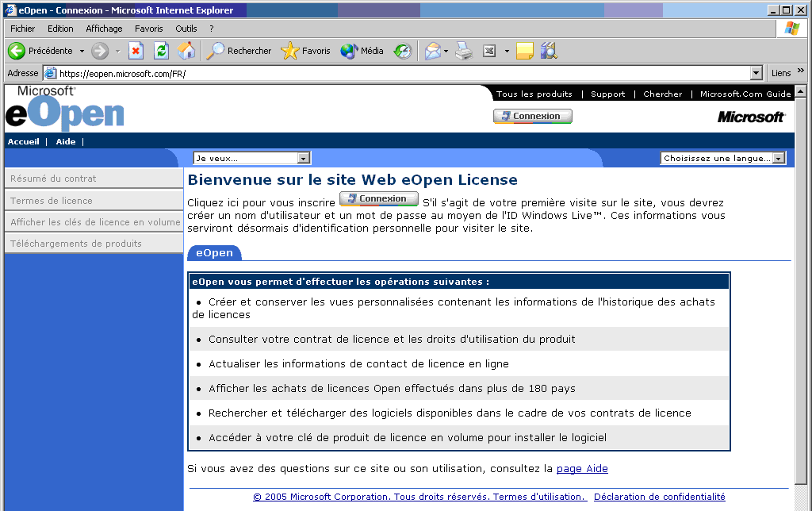This screenshot has width=812, height=511.
Task: Open the History icon in toolbar
Action: pyautogui.click(x=402, y=51)
